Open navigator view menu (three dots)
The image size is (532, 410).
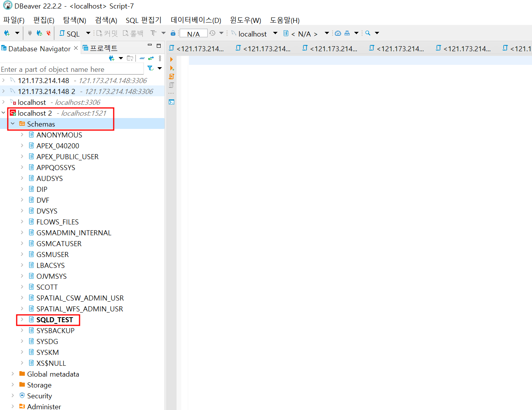coord(160,58)
